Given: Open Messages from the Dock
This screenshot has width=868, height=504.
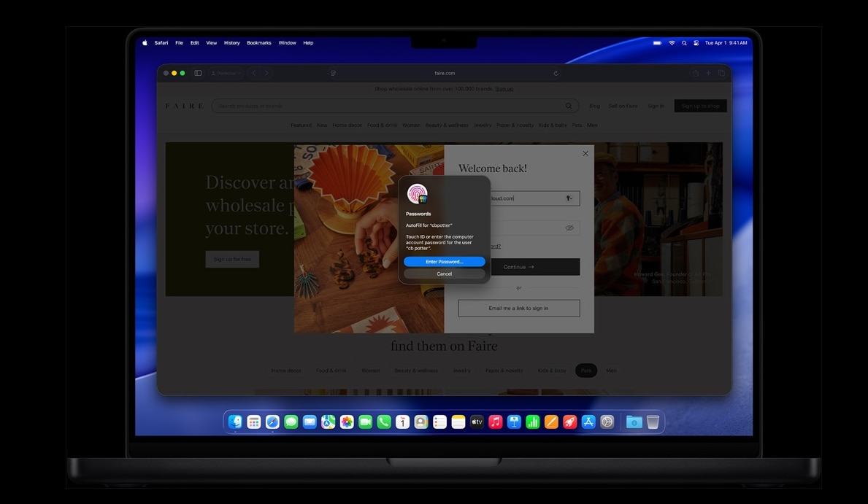Looking at the screenshot, I should coord(291,422).
